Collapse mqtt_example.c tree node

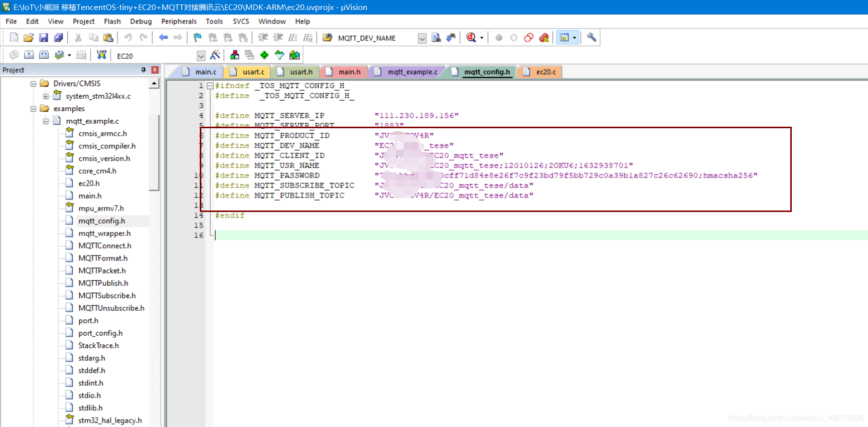click(x=46, y=121)
